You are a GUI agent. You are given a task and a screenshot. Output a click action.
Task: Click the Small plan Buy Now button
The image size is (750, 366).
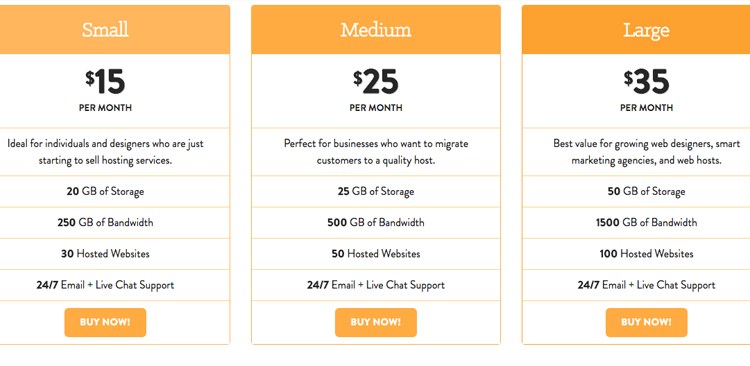105,322
